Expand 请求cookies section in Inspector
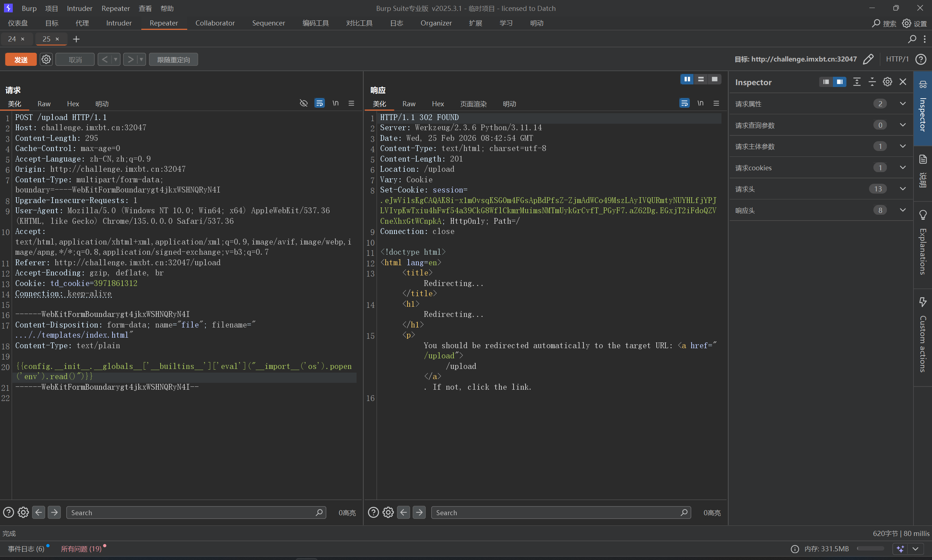932x560 pixels. pos(902,167)
